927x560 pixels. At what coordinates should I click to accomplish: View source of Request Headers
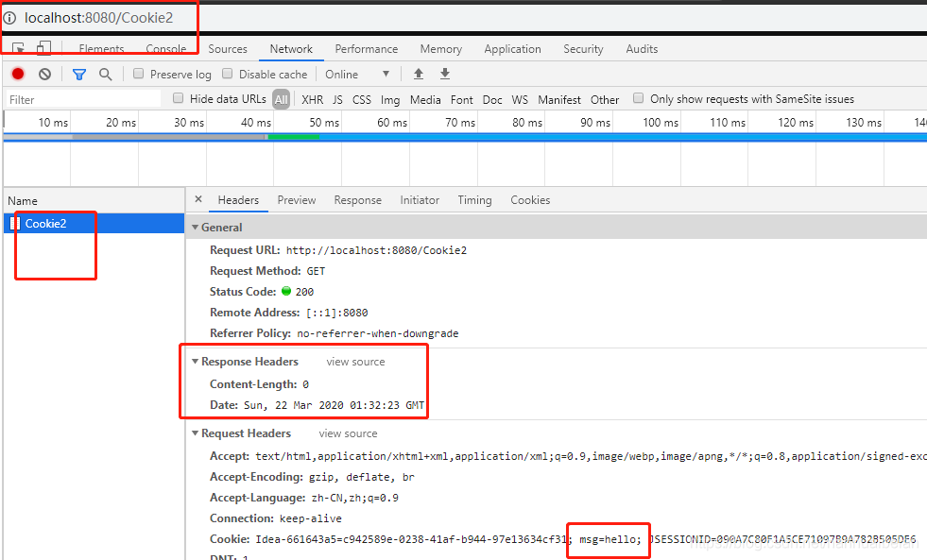(x=348, y=433)
